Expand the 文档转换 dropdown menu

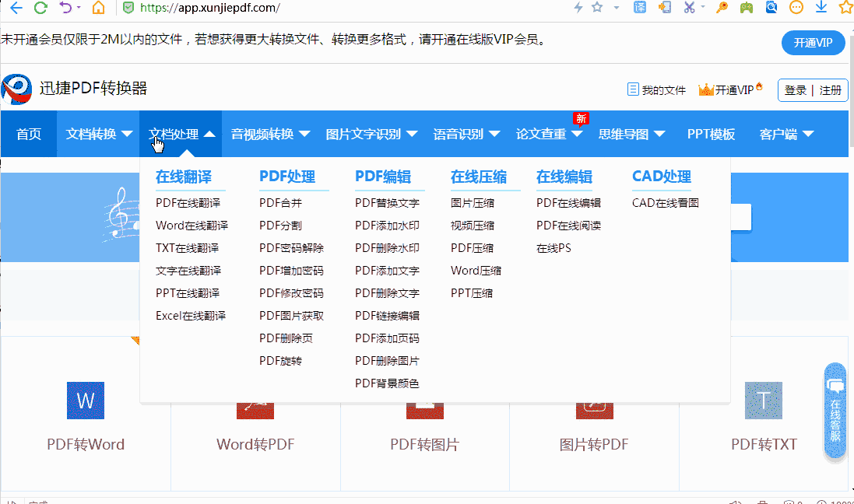pyautogui.click(x=99, y=134)
